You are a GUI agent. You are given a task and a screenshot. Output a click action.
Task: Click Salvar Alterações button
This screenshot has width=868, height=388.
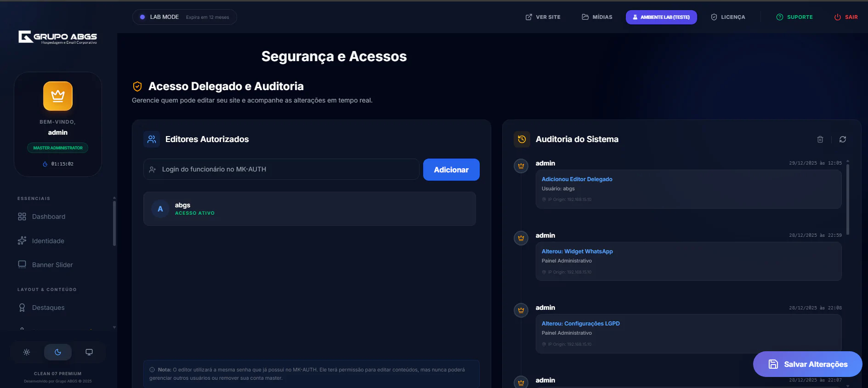[807, 364]
